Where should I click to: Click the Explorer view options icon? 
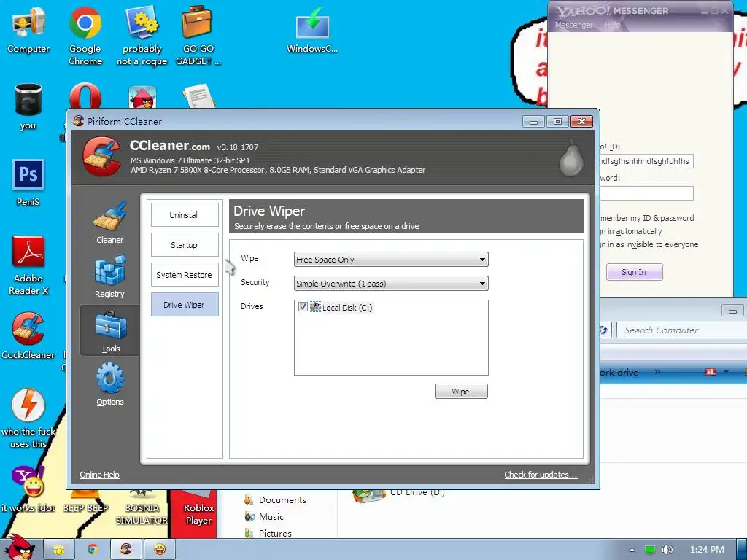click(x=711, y=372)
